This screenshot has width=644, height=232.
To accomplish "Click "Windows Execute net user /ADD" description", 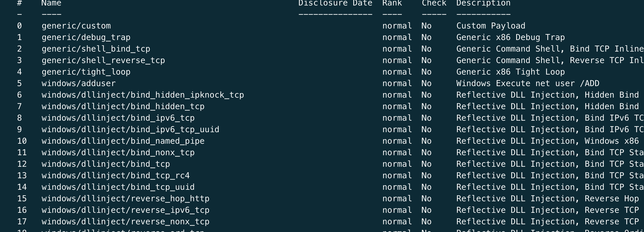I will (528, 83).
